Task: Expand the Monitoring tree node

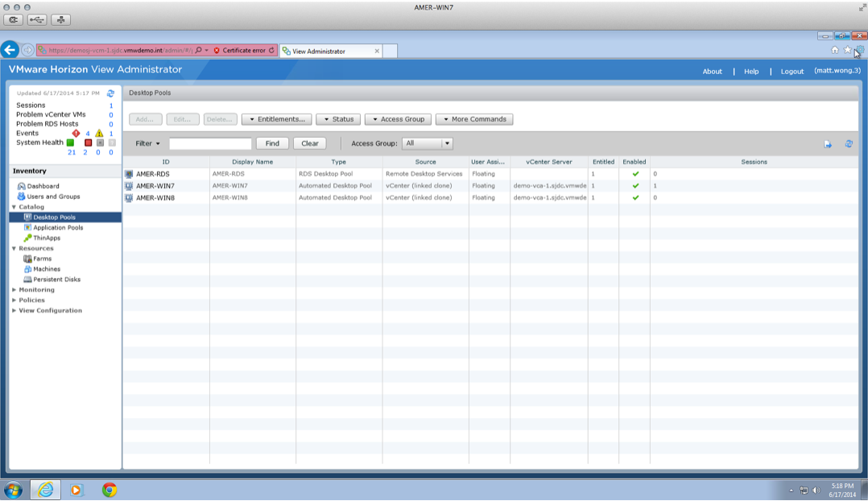Action: point(14,289)
